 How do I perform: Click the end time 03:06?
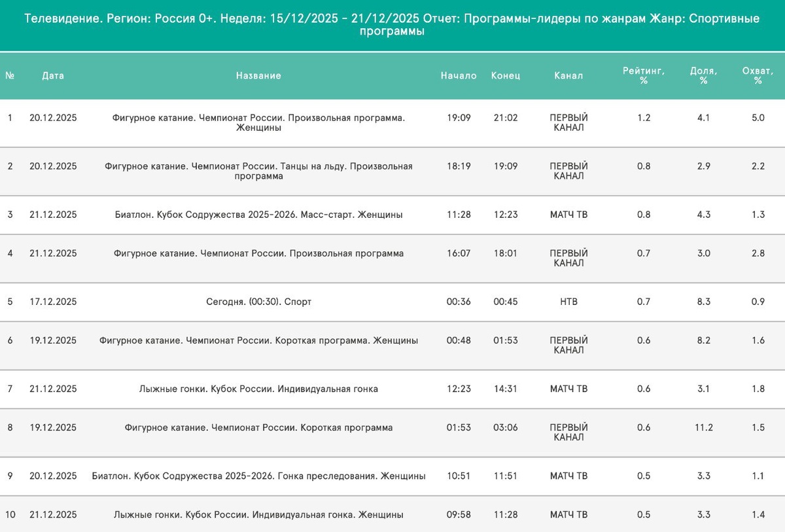(506, 427)
